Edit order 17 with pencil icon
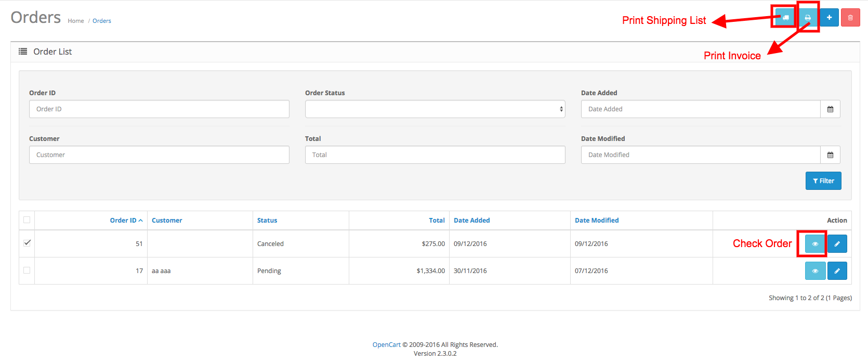868x361 pixels. (837, 271)
